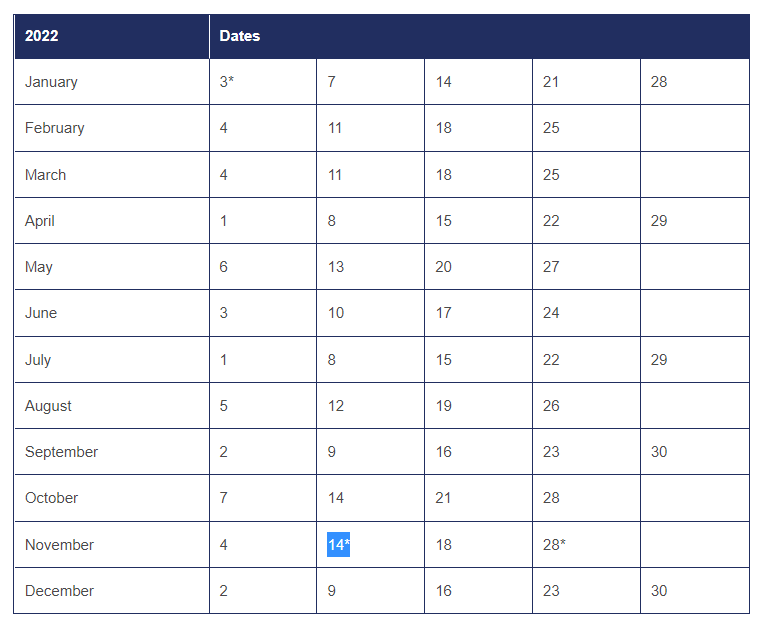The image size is (759, 622).
Task: Click date 29 in the April row
Action: pyautogui.click(x=659, y=221)
